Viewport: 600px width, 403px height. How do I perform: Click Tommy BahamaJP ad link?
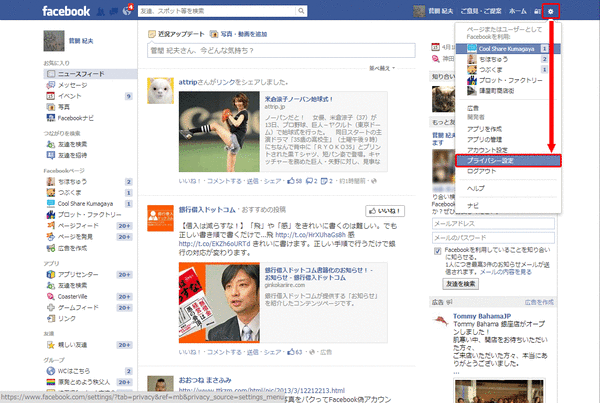click(482, 316)
